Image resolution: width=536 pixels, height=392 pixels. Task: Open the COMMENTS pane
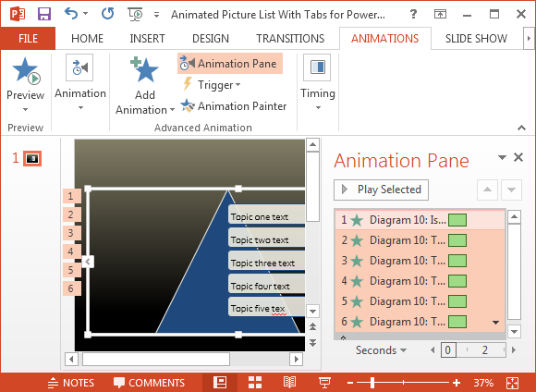click(x=149, y=383)
